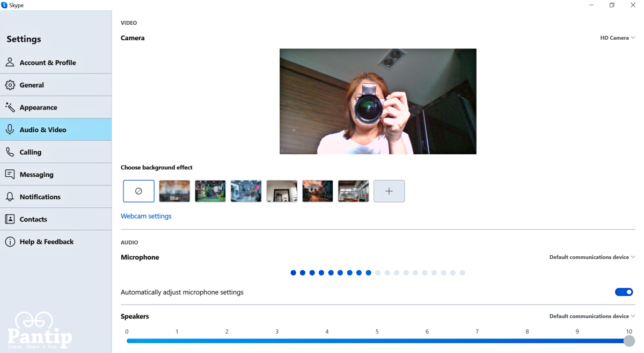
Task: Select the no-background-effect option
Action: (138, 191)
